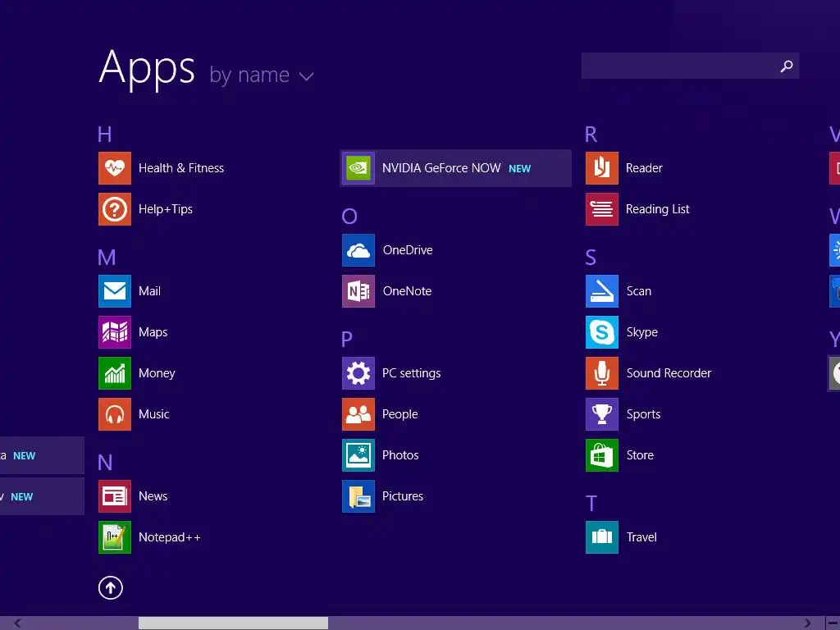Click the 'Notepad++' label

169,537
